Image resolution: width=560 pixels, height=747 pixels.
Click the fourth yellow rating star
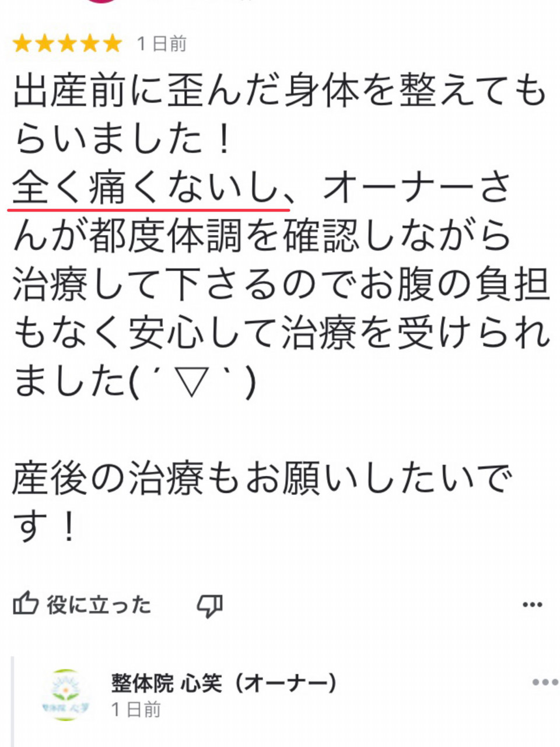click(x=90, y=43)
